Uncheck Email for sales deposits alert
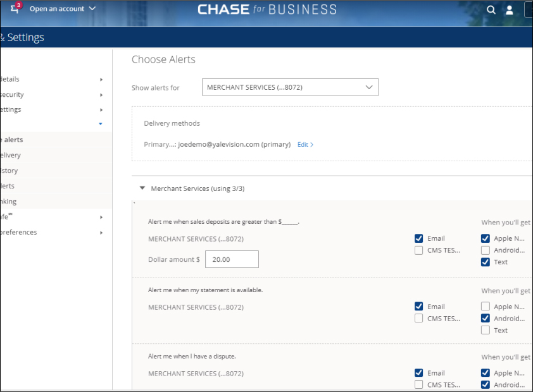Viewport: 533px width, 392px height. (x=419, y=238)
